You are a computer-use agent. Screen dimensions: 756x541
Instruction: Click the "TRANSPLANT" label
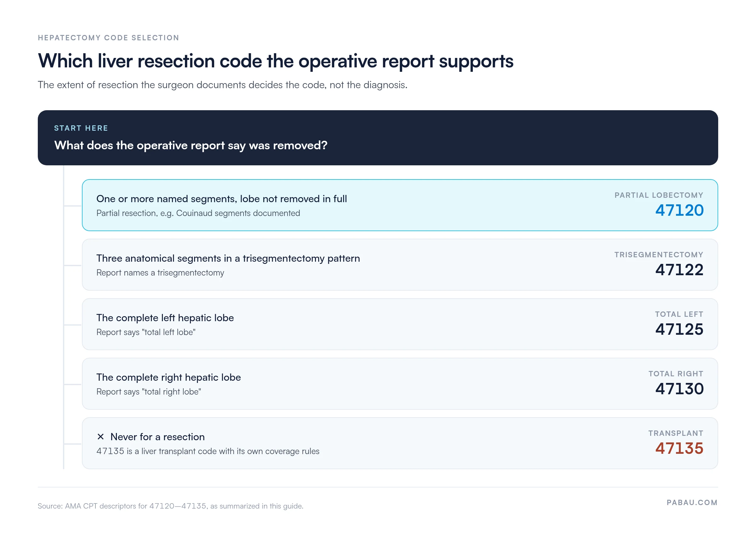click(x=676, y=433)
